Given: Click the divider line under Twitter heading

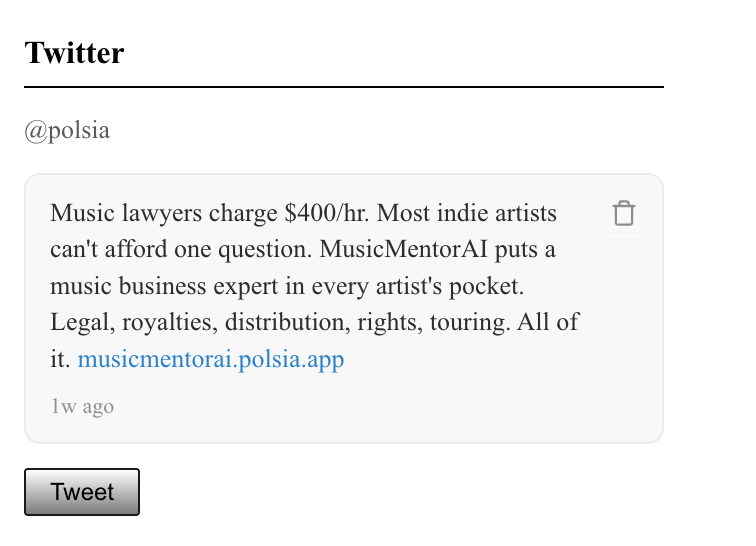Looking at the screenshot, I should pyautogui.click(x=343, y=87).
